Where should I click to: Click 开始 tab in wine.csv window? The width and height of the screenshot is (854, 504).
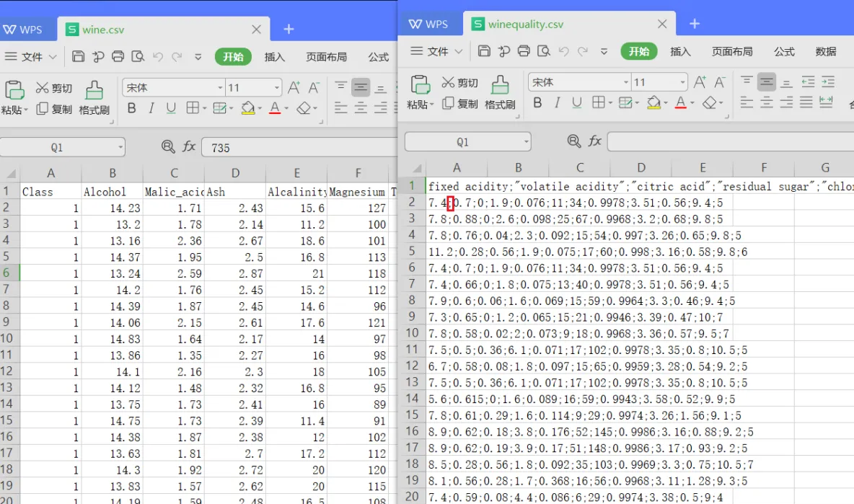pyautogui.click(x=233, y=57)
